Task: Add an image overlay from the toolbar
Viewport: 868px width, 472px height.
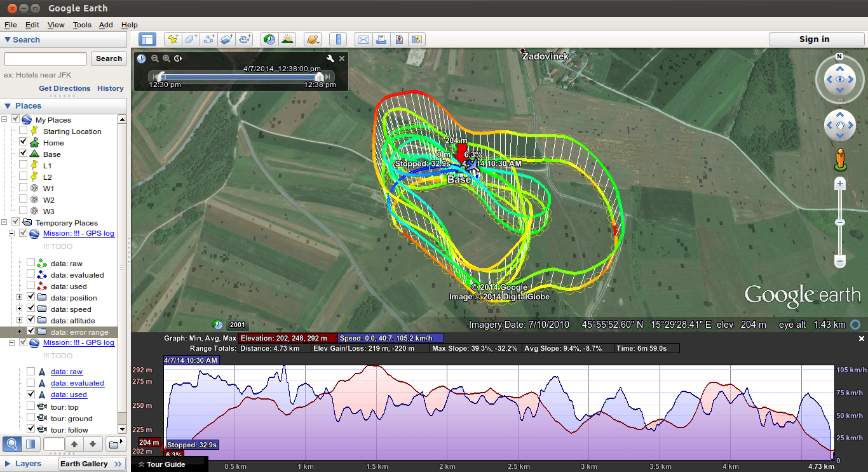Action: click(x=227, y=39)
